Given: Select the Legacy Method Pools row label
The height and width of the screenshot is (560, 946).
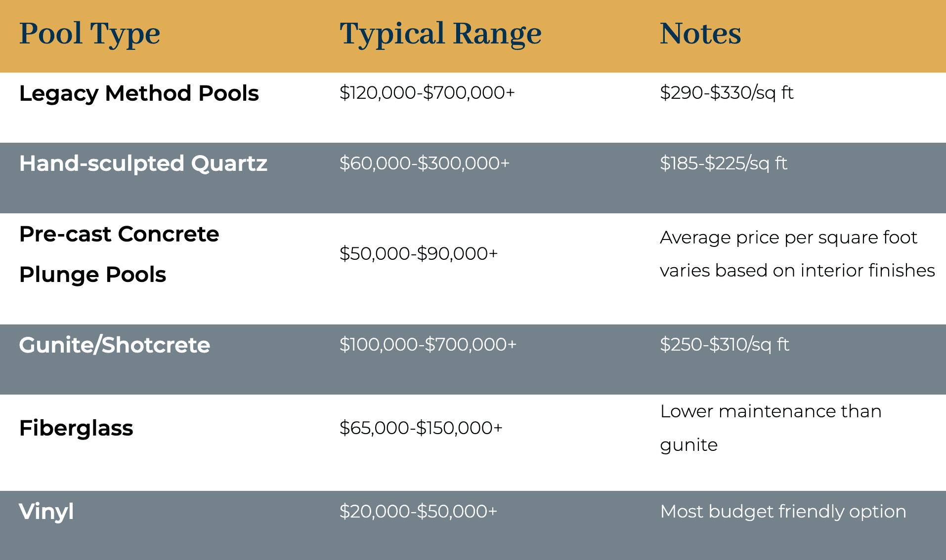Looking at the screenshot, I should coord(139,93).
